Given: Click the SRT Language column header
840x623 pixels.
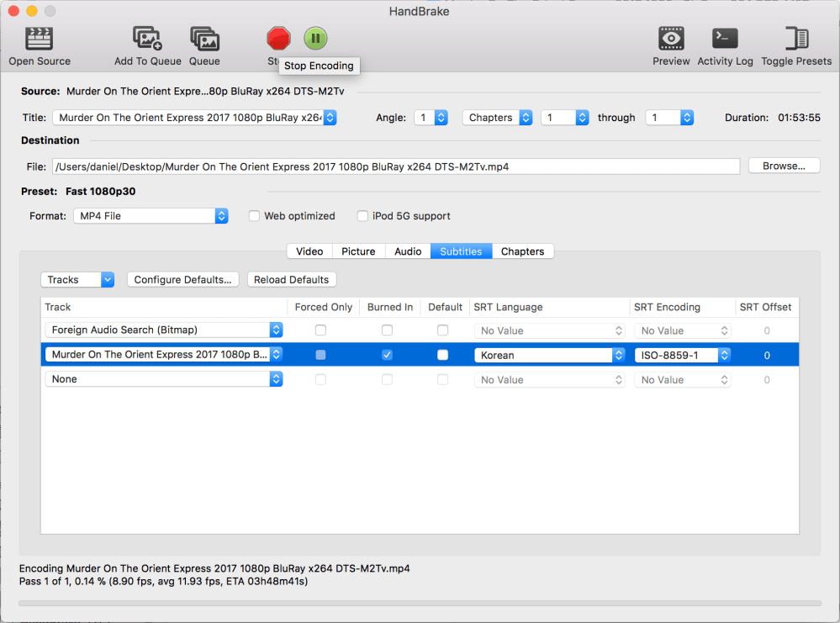Looking at the screenshot, I should (x=549, y=307).
